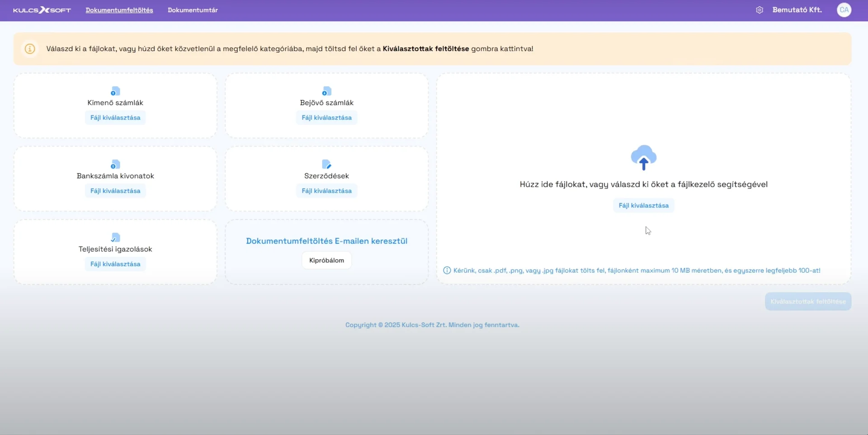Choose file for Bejövő számlák
The width and height of the screenshot is (868, 435).
[x=326, y=118]
